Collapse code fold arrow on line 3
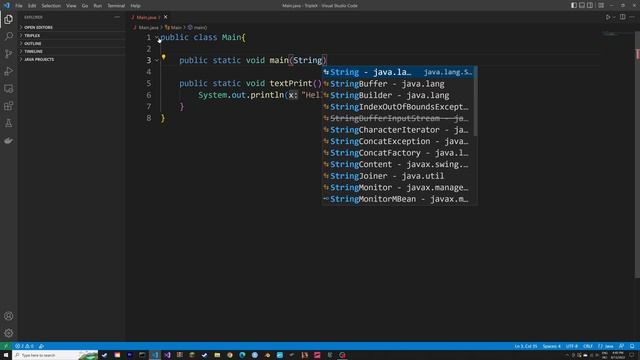 pyautogui.click(x=157, y=60)
